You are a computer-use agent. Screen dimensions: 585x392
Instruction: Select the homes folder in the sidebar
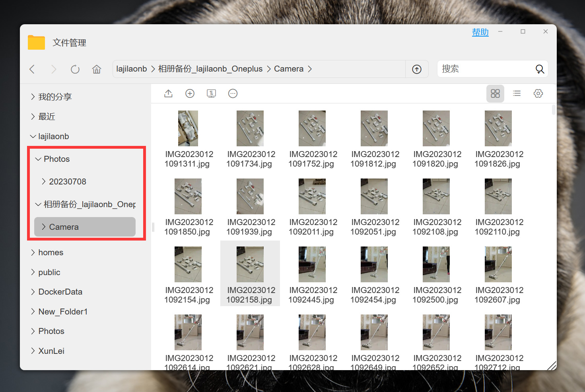(x=51, y=252)
